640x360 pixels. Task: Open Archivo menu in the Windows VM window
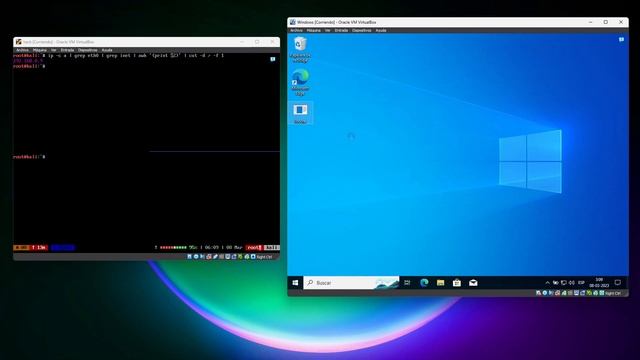tap(296, 30)
